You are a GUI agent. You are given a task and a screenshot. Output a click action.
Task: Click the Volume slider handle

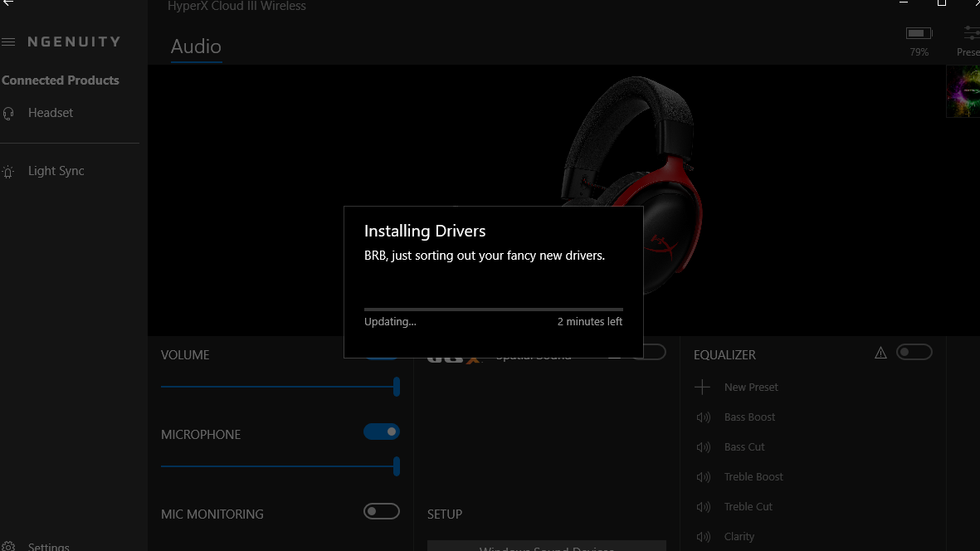(x=397, y=387)
